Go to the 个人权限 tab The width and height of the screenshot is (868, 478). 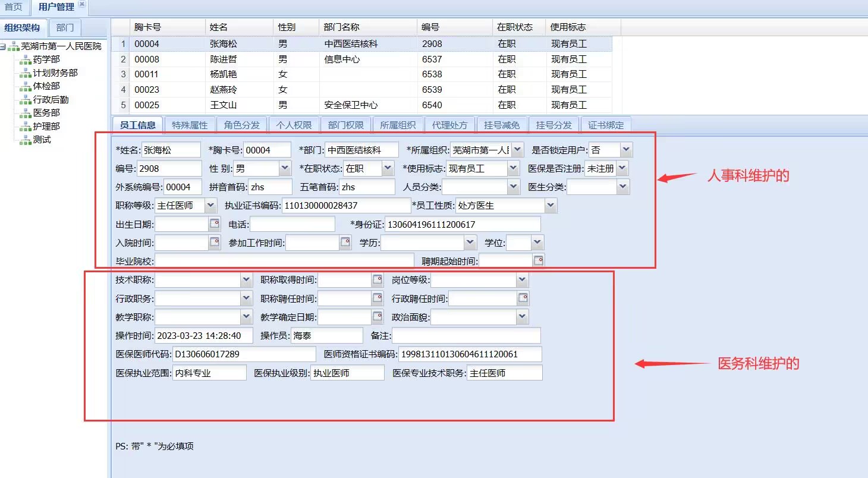click(x=294, y=125)
